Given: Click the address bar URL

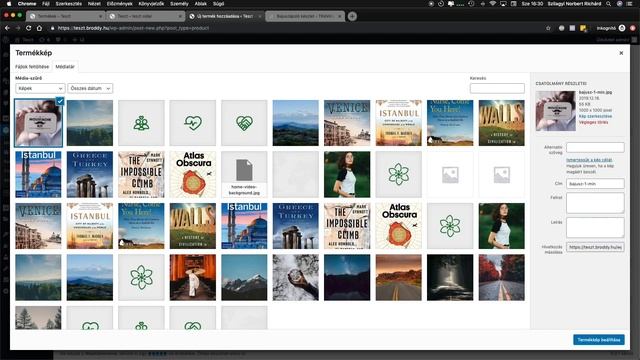Looking at the screenshot, I should tap(133, 28).
